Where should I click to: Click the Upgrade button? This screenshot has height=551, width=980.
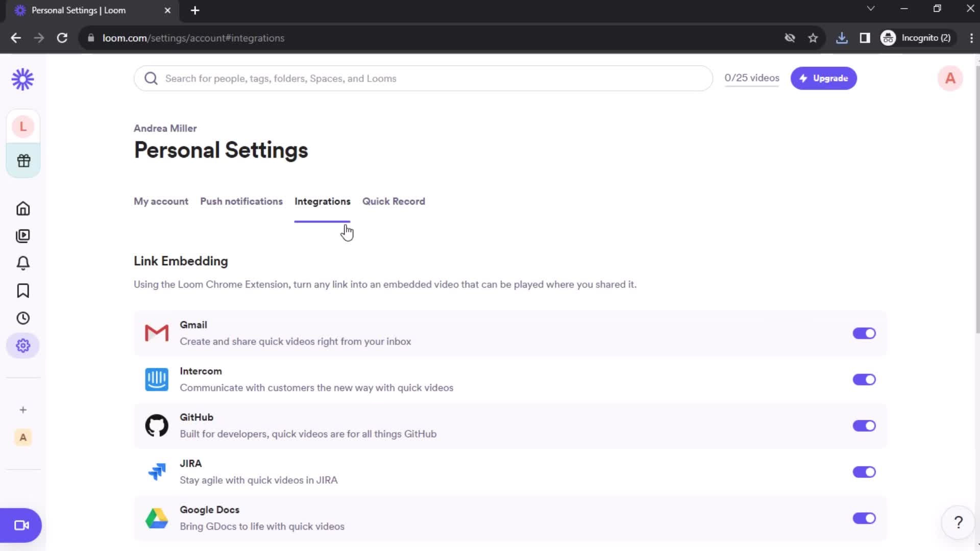pyautogui.click(x=823, y=78)
